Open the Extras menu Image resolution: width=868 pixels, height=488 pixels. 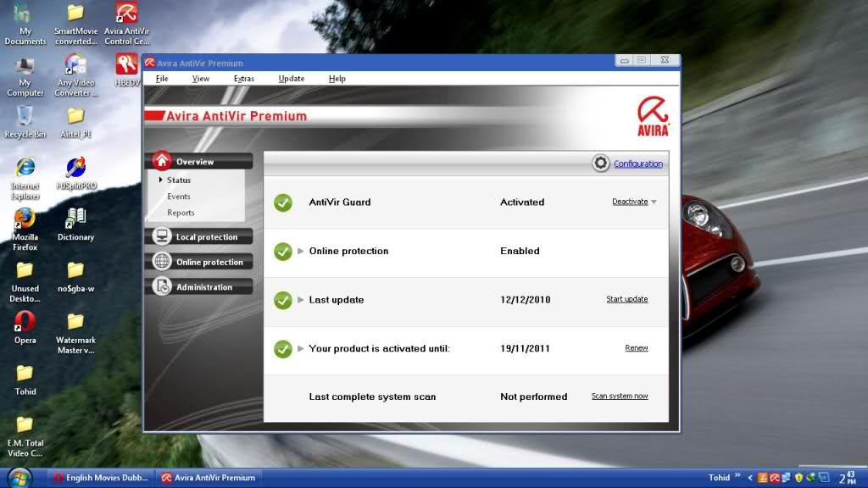point(243,79)
